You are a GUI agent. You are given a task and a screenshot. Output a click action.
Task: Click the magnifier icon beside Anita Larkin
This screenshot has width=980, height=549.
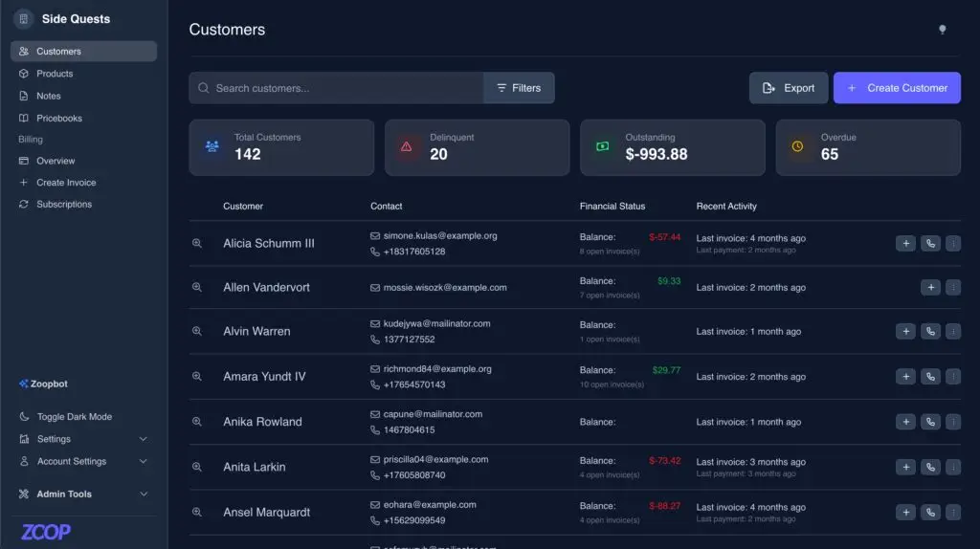pyautogui.click(x=197, y=467)
